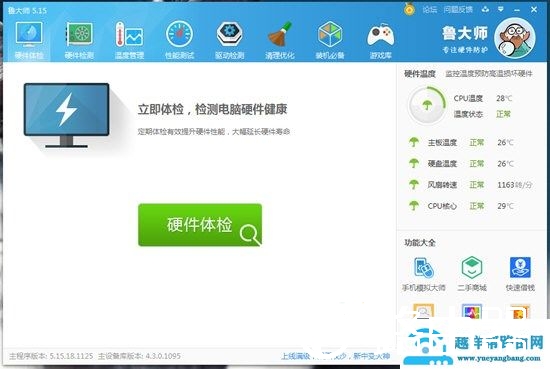Start the green 硬件体检 scan button
The height and width of the screenshot is (369, 550).
click(x=200, y=225)
